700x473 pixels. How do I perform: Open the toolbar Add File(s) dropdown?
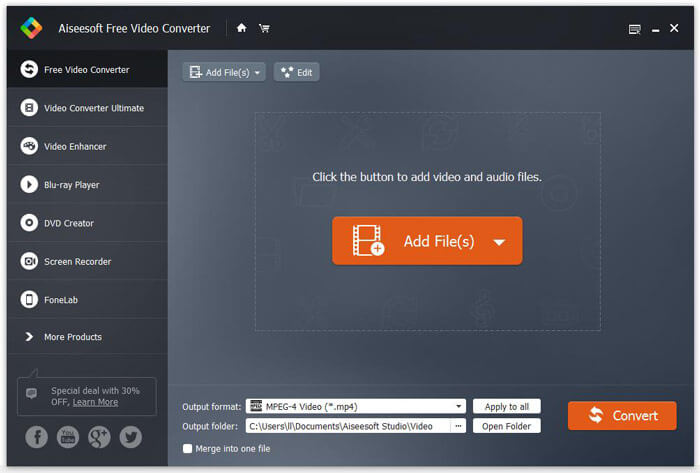coord(258,72)
